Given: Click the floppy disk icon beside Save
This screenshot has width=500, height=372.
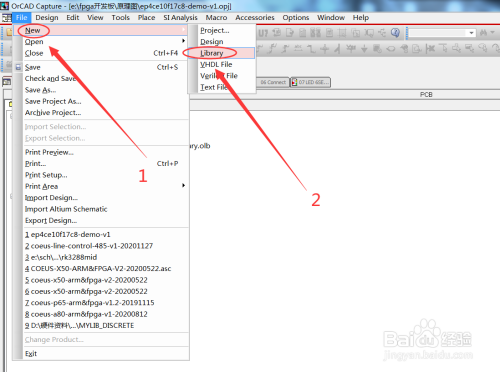Looking at the screenshot, I should point(18,67).
